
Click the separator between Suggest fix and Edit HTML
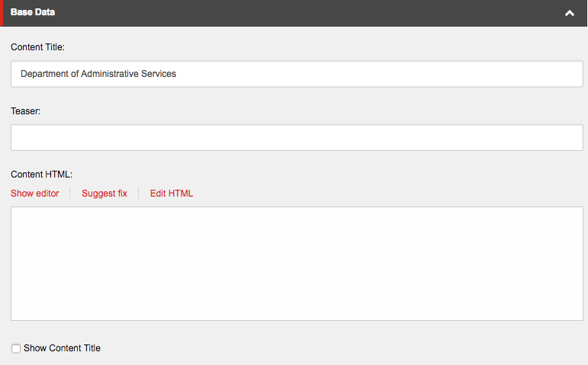click(x=139, y=194)
